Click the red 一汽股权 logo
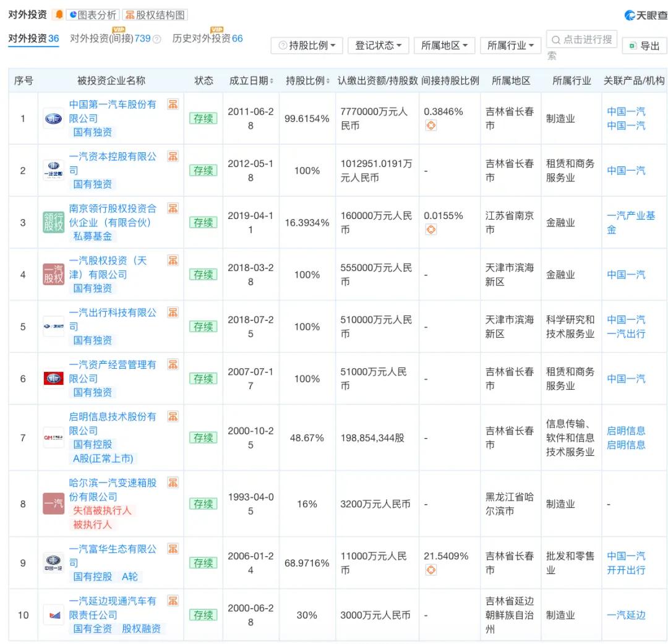The image size is (668, 644). pos(53,275)
